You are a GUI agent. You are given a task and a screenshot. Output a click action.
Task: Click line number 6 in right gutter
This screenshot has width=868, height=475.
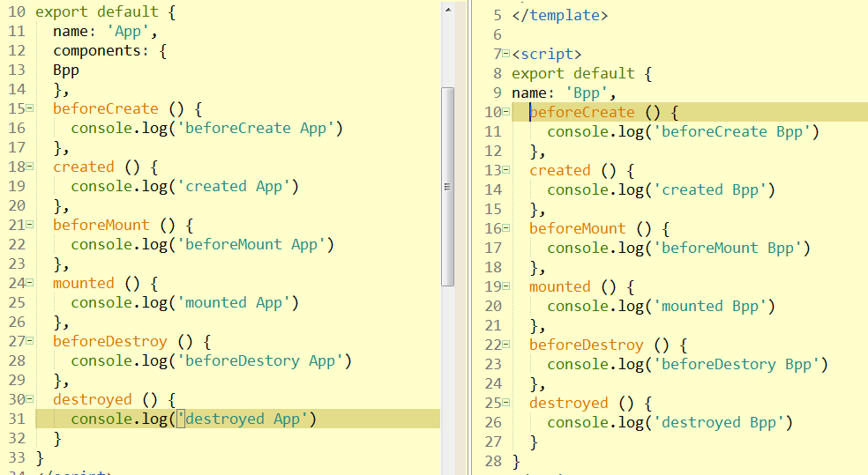click(x=498, y=35)
